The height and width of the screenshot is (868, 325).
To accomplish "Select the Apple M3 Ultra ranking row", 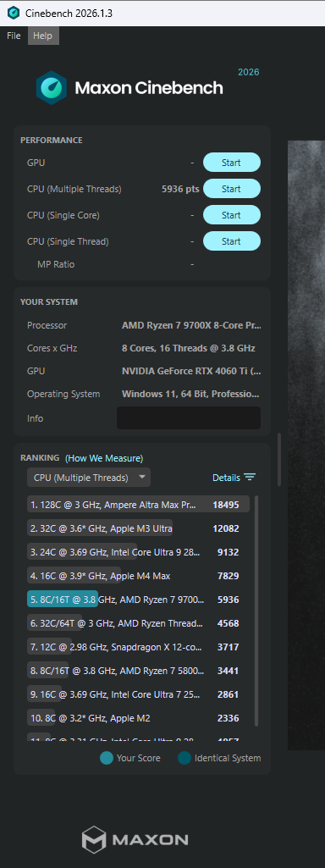I will [139, 528].
